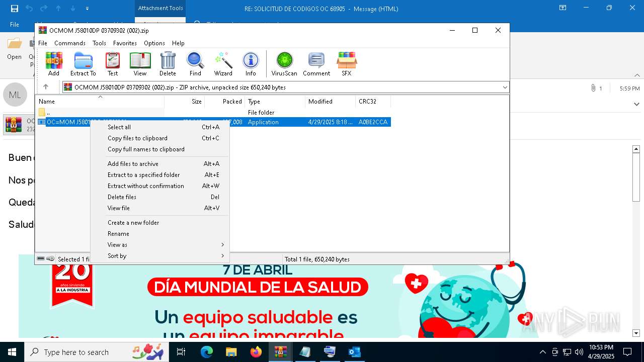Choose Extract to a specified folder
Viewport: 644px width, 362px height.
point(161,175)
